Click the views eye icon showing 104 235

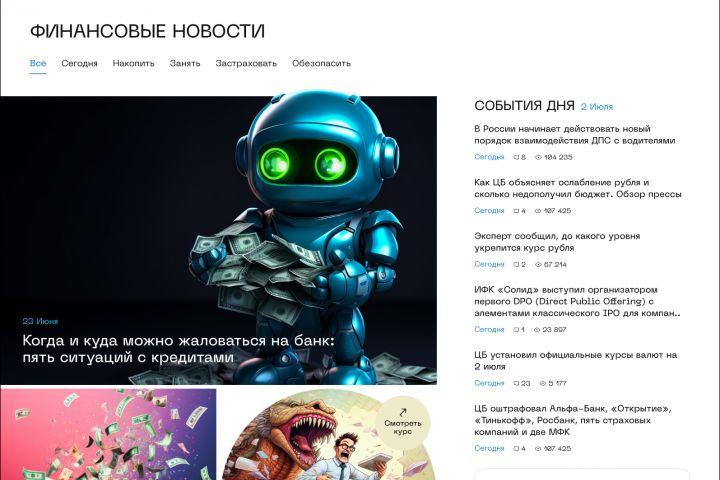[538, 157]
